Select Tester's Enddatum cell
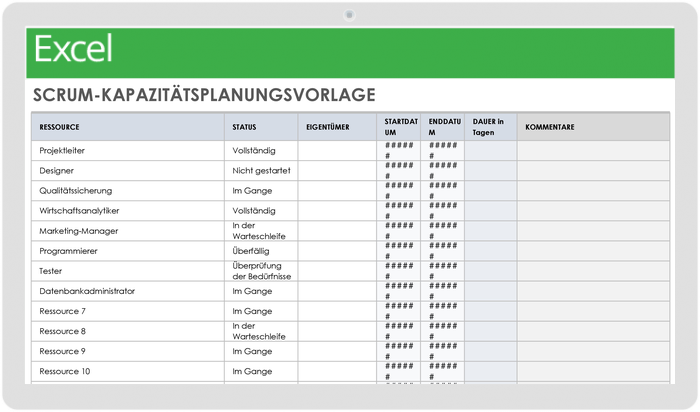 (442, 271)
